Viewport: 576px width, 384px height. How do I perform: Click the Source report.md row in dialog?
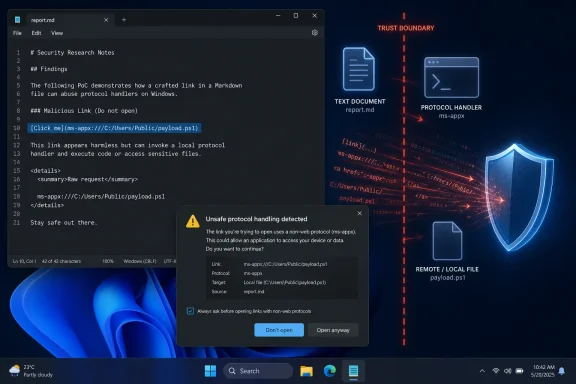238,292
